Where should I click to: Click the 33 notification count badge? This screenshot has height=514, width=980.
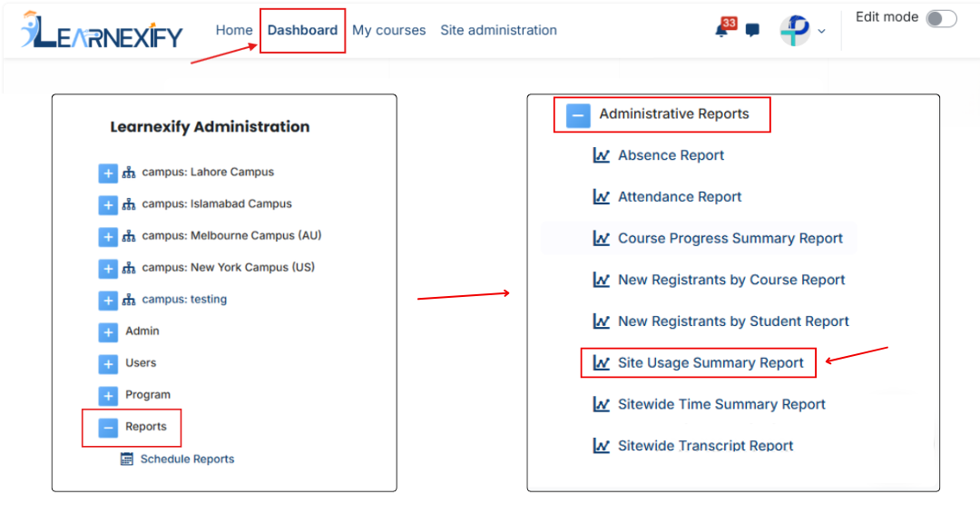tap(730, 23)
